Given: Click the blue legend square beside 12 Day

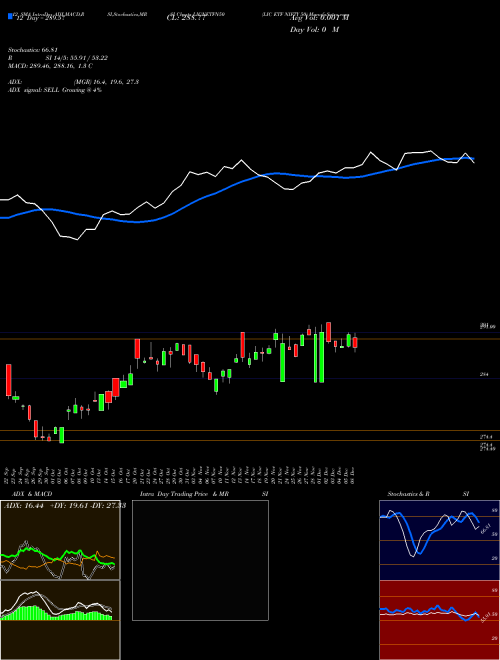Looking at the screenshot, I should pos(11,16).
